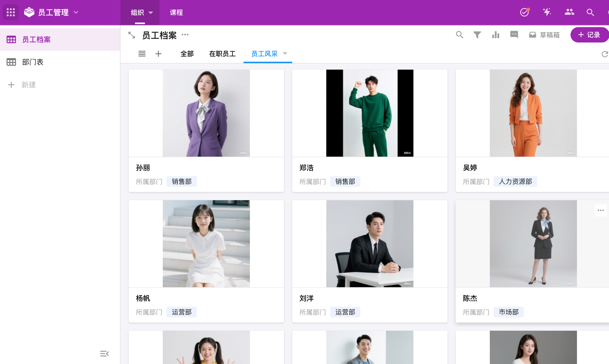609x364 pixels.
Task: Open 孙丽's photo thumbnail
Action: click(206, 113)
